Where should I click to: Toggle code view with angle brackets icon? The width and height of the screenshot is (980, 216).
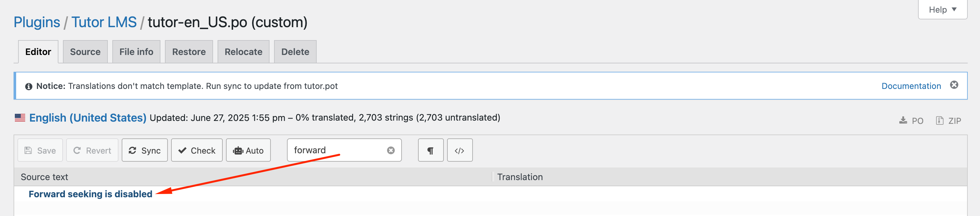click(x=460, y=150)
